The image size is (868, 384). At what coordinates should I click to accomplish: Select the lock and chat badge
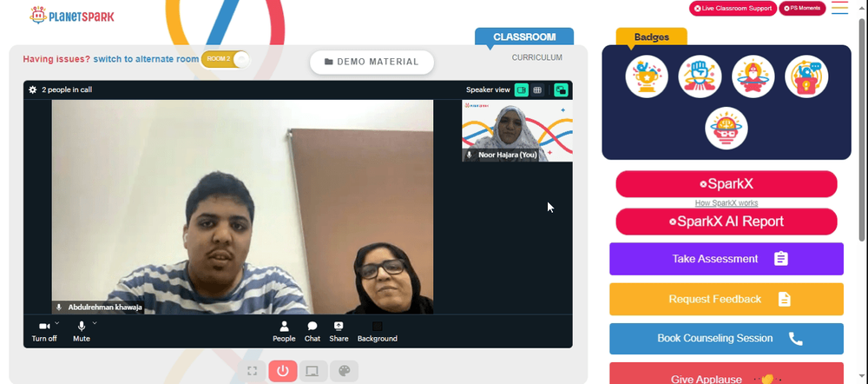(806, 76)
